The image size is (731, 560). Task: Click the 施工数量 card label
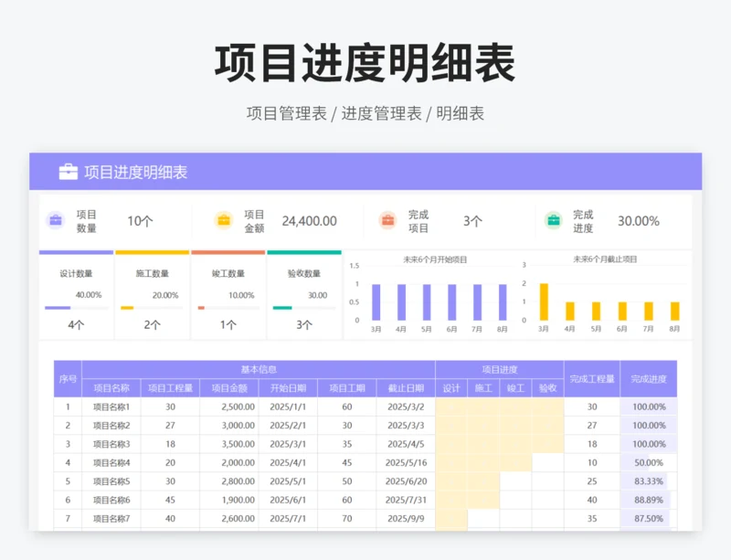click(152, 274)
